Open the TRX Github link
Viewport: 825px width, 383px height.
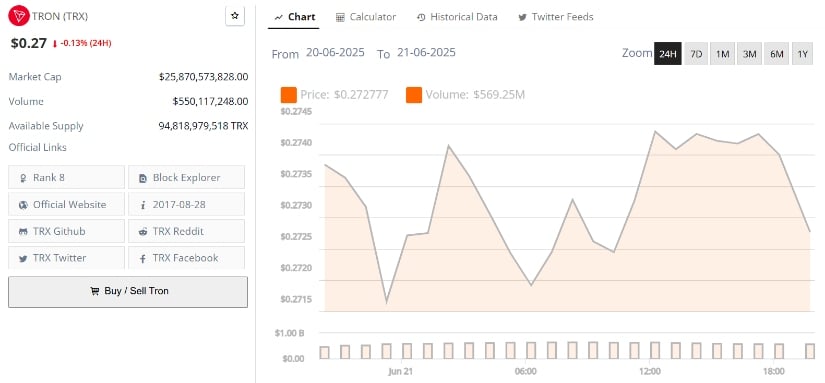pyautogui.click(x=66, y=231)
